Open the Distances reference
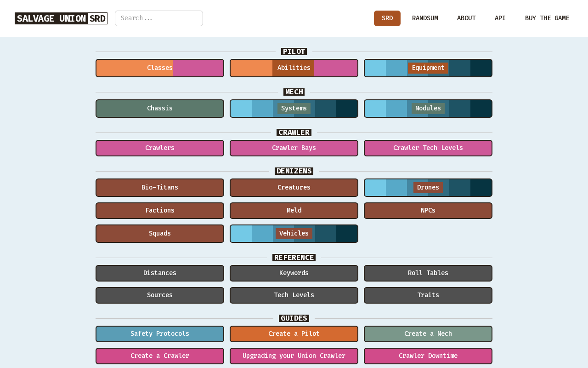Image resolution: width=588 pixels, height=368 pixels. click(160, 273)
